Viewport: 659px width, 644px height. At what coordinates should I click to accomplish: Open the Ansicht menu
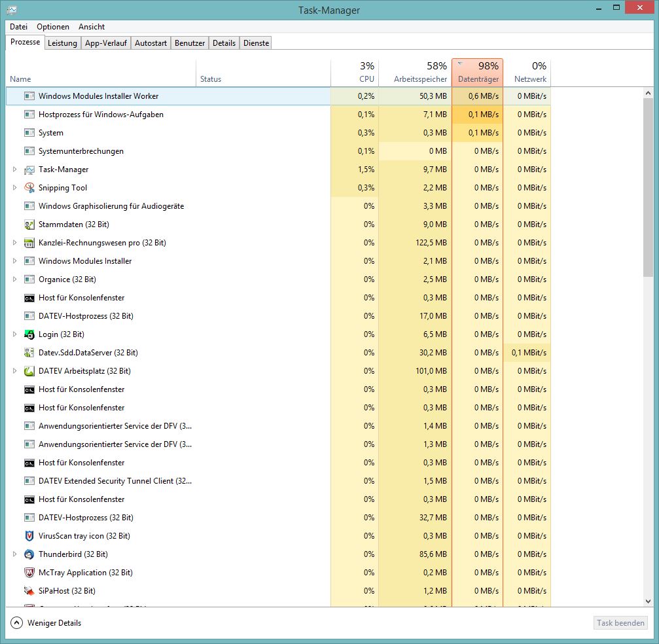coord(92,26)
